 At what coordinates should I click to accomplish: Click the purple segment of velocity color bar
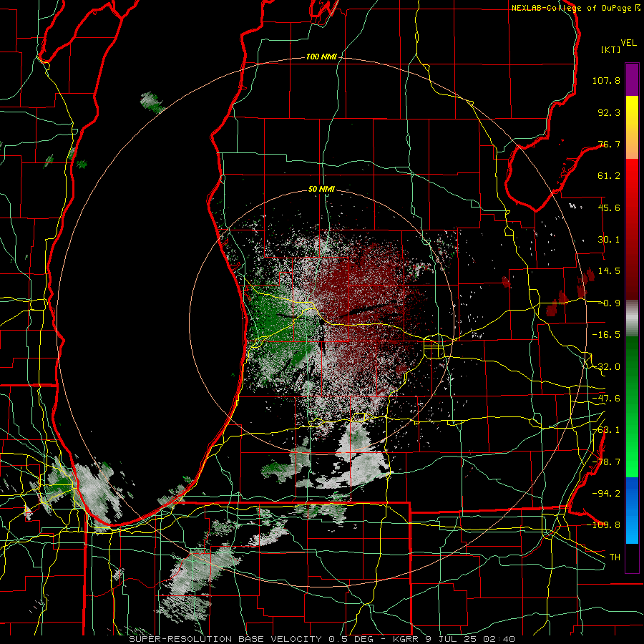click(x=632, y=80)
